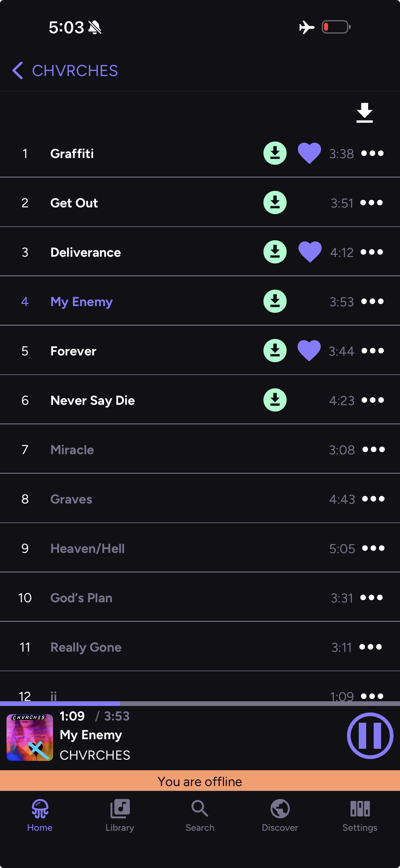The width and height of the screenshot is (400, 868).
Task: Tap the My Enemy album artwork
Action: (x=30, y=738)
